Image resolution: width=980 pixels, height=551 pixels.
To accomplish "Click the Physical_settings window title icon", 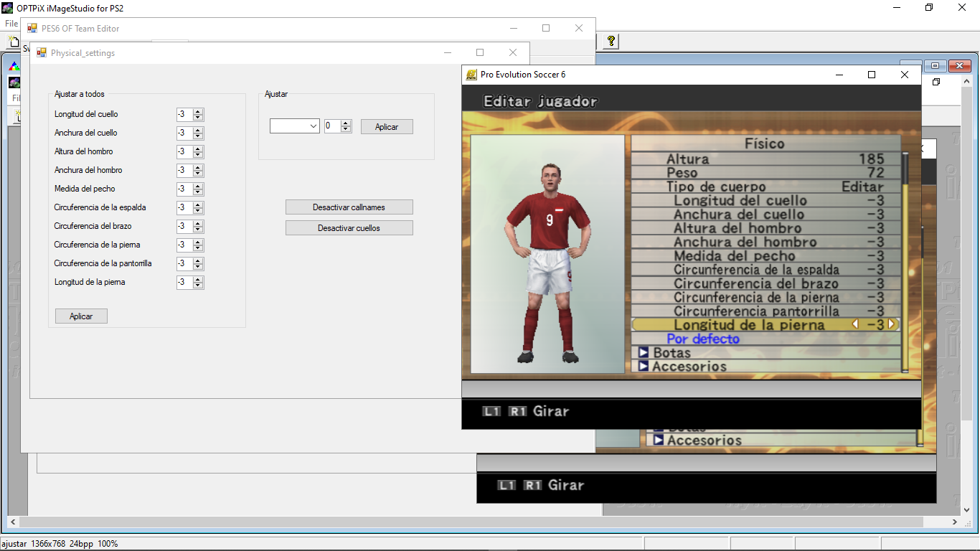I will (x=42, y=52).
